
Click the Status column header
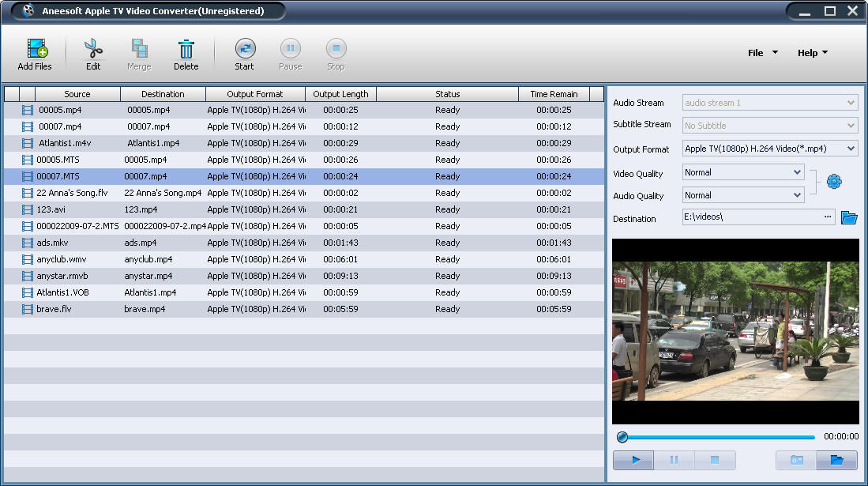point(447,94)
